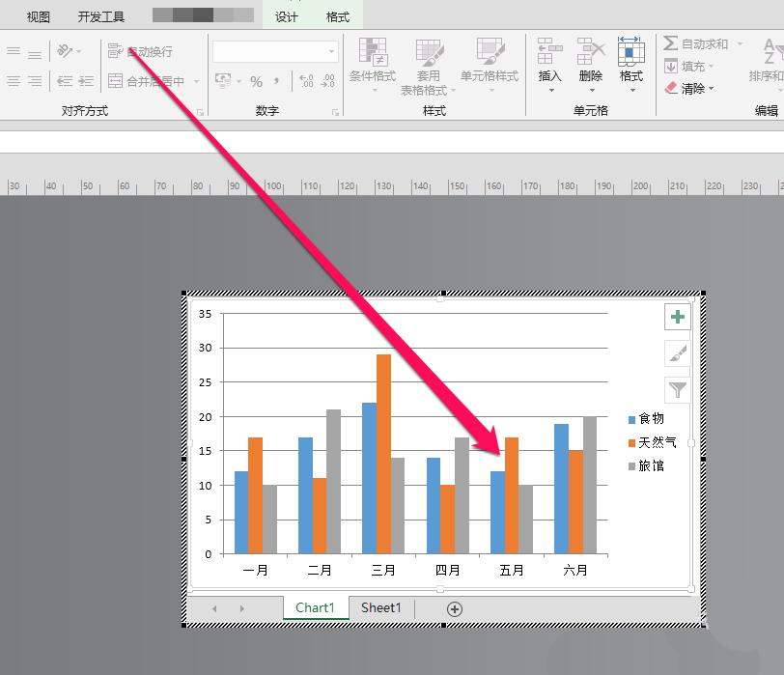Apply percent style with % icon

257,81
